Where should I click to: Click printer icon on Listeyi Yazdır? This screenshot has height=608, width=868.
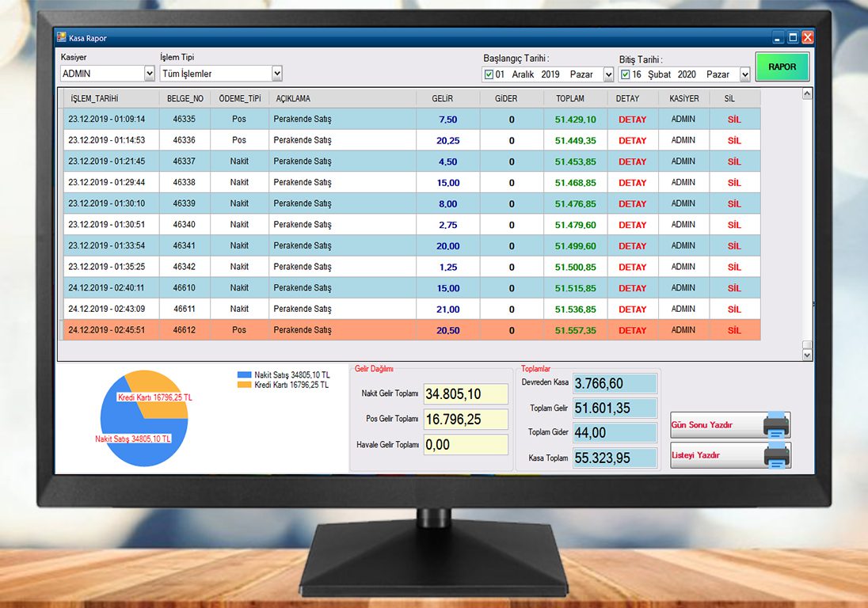775,455
